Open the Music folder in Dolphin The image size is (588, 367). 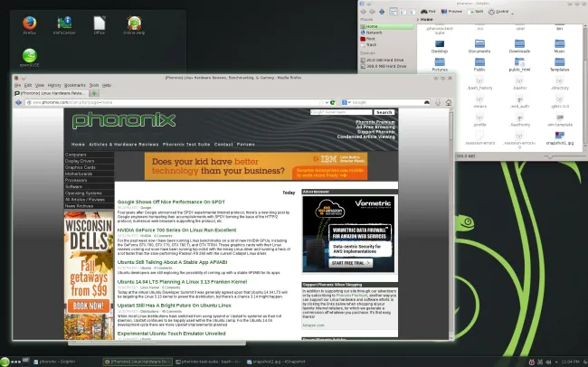(559, 46)
